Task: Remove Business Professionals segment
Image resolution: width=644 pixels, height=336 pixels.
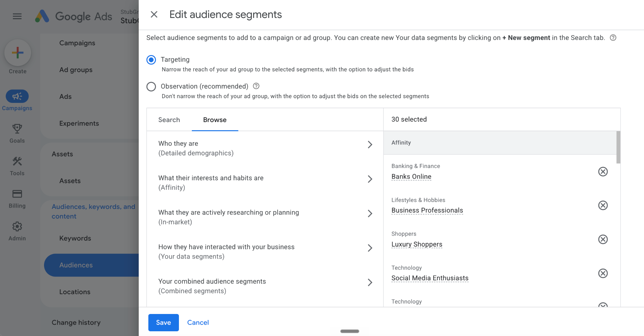Action: [603, 205]
